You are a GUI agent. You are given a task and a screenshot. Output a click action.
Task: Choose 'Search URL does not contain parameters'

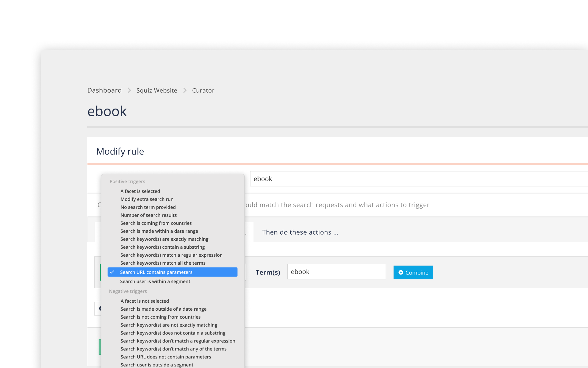click(166, 357)
